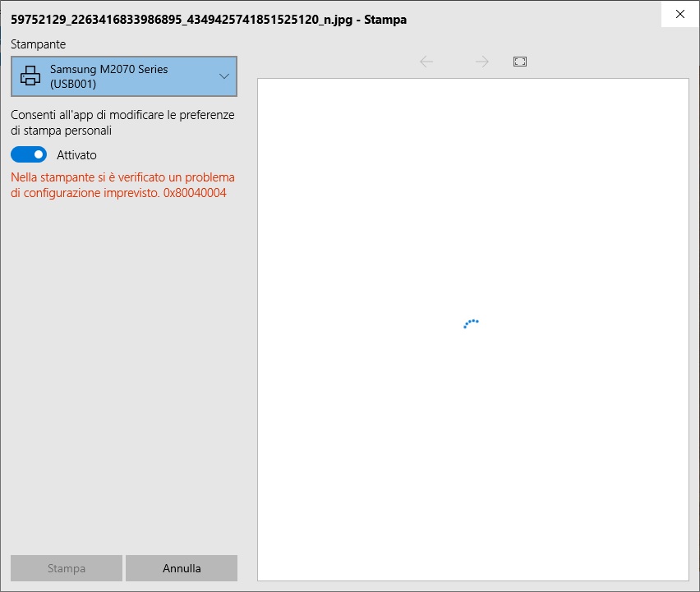Close the Stampa print dialog

(680, 14)
